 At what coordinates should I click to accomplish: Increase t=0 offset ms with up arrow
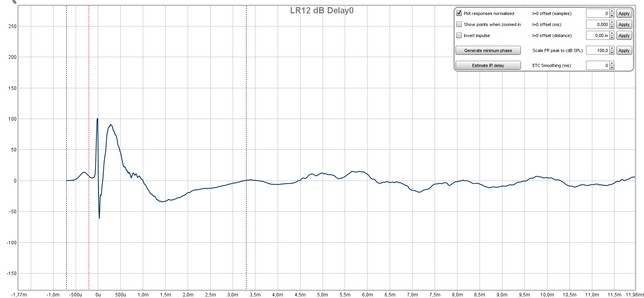[x=612, y=22]
